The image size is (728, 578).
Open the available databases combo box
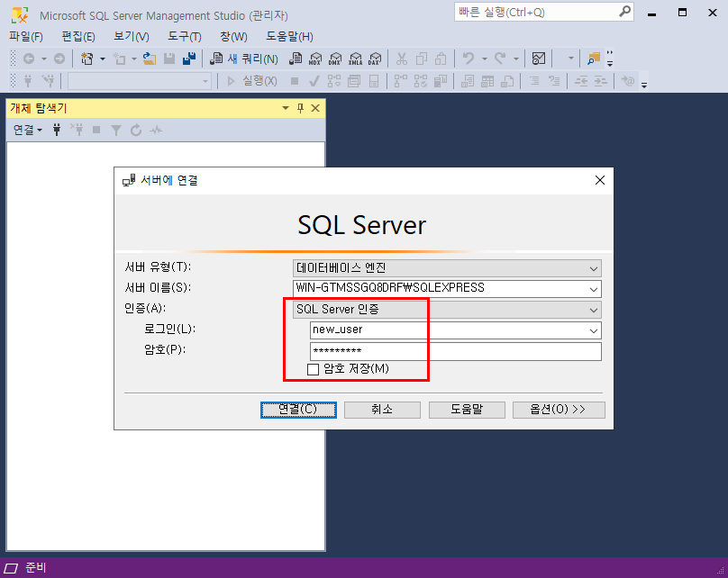pyautogui.click(x=140, y=81)
